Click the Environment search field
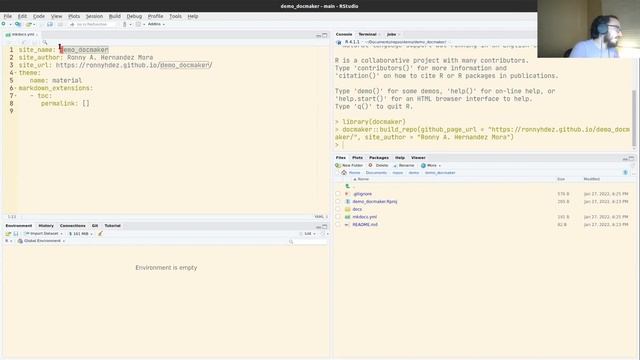Image resolution: width=640 pixels, height=360 pixels. (x=308, y=241)
